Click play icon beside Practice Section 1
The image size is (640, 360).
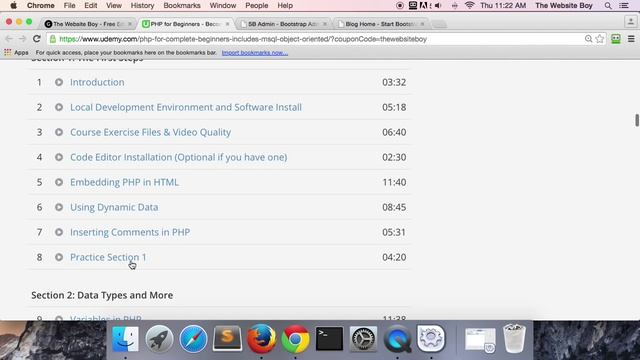[59, 257]
